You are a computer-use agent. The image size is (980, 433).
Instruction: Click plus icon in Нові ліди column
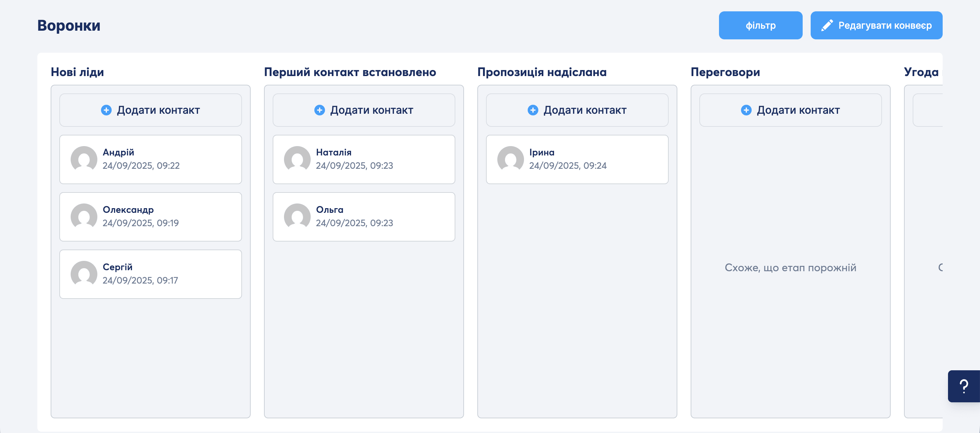tap(106, 110)
